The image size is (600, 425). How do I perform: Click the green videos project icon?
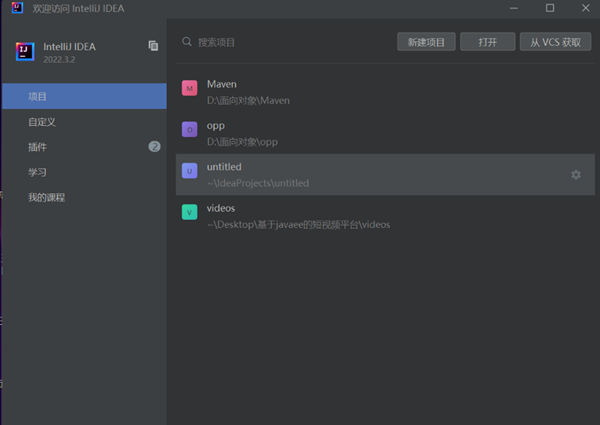point(190,212)
